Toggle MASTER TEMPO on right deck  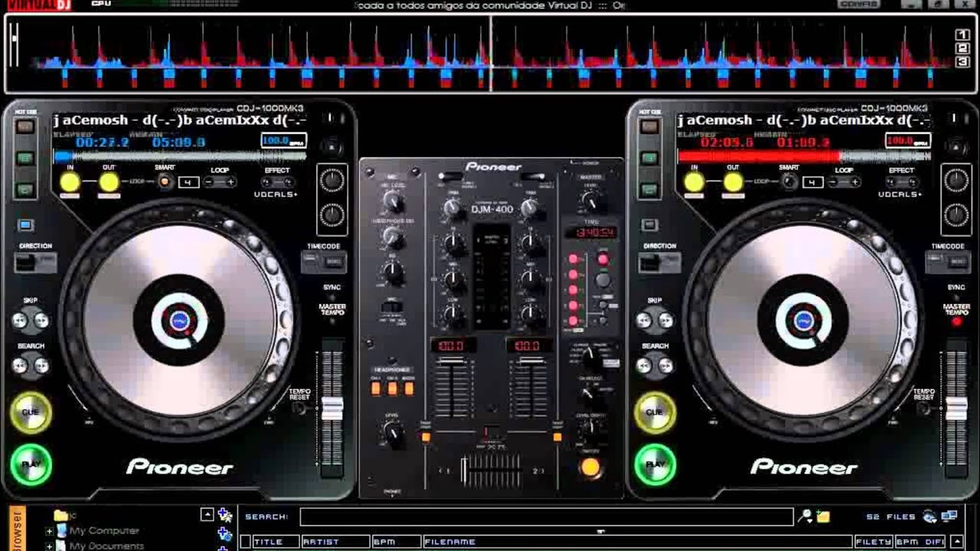point(956,322)
